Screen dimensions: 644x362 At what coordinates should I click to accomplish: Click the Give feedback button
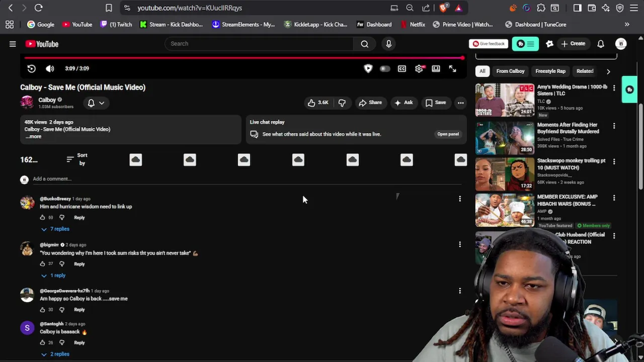coord(489,44)
